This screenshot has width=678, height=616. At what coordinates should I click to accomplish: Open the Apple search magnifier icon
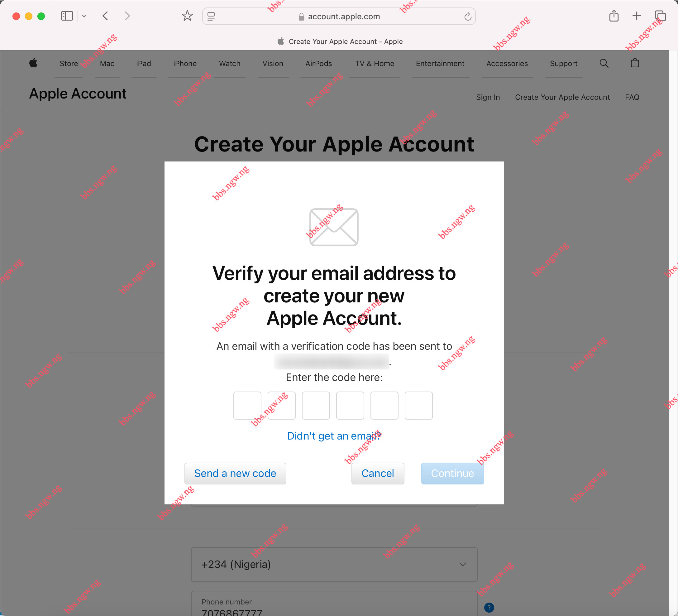604,63
